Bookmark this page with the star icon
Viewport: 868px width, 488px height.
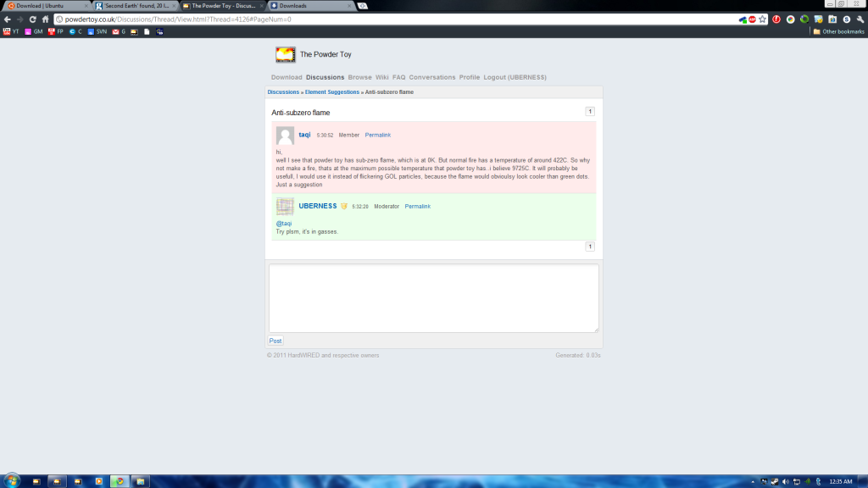pos(762,19)
